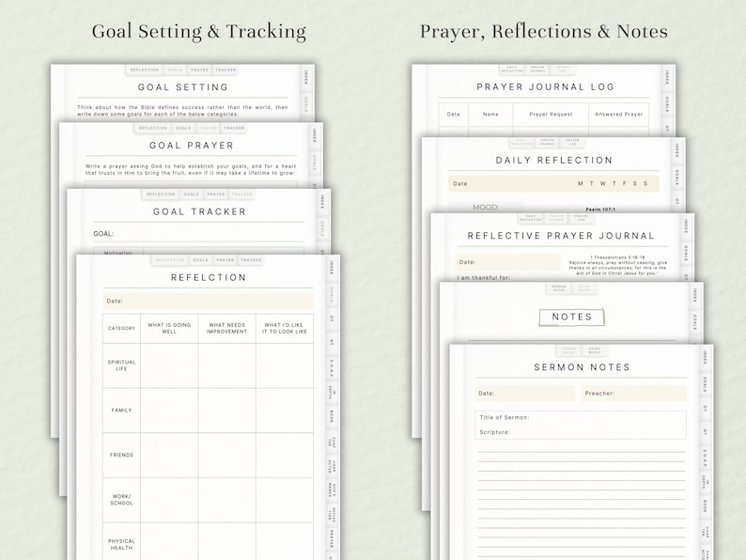The height and width of the screenshot is (560, 746).
Task: Click 'Prayer, Reflections & Notes' heading
Action: click(544, 31)
